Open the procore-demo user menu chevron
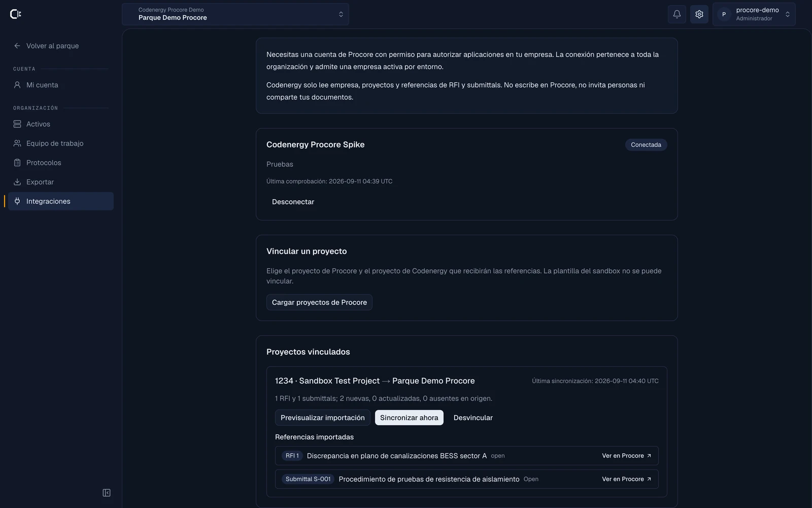Image resolution: width=812 pixels, height=508 pixels. (x=788, y=14)
